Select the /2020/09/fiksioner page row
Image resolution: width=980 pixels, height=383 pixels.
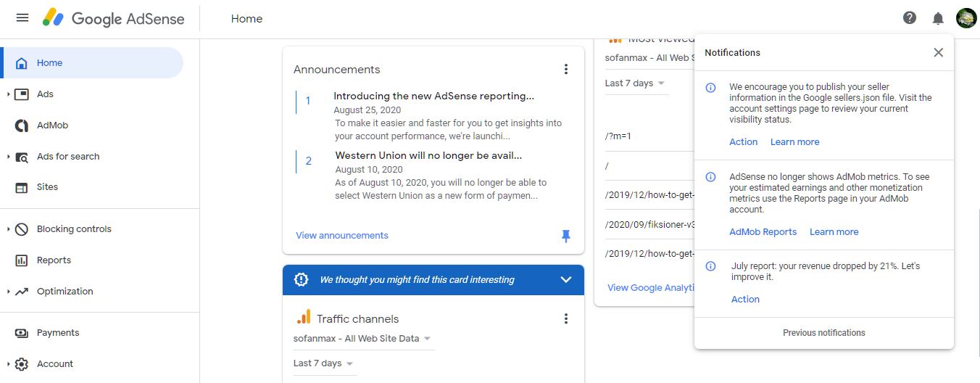[649, 225]
